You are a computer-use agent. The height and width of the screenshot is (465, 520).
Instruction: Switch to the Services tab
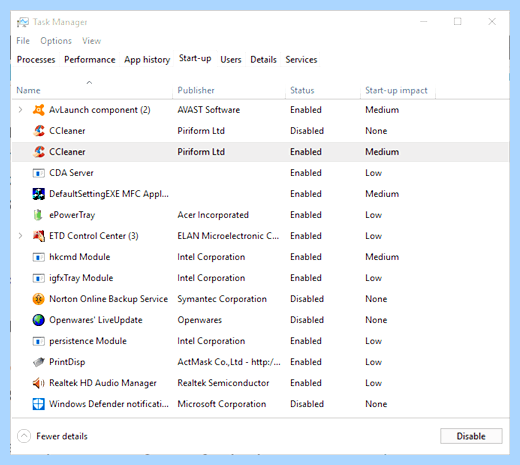click(301, 60)
